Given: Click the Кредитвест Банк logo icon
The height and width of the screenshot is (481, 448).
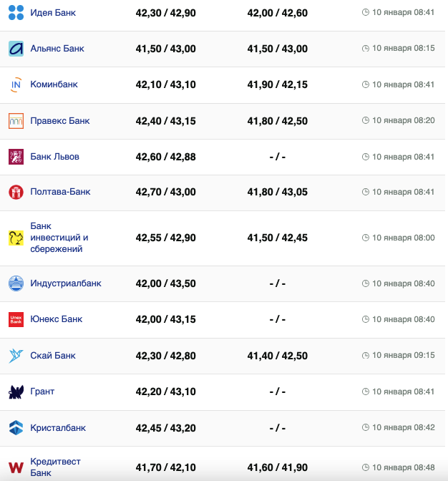Looking at the screenshot, I should click(16, 467).
